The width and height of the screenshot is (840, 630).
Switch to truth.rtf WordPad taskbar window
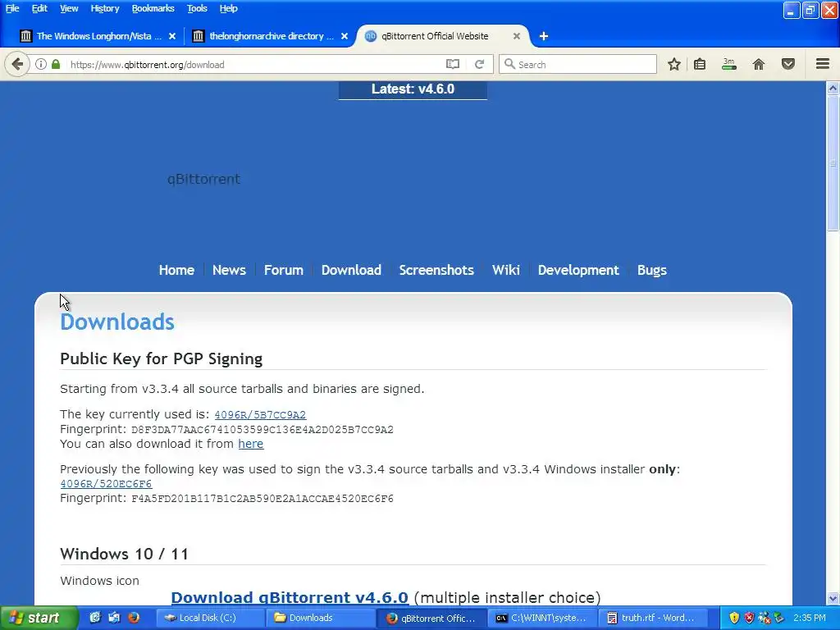(x=652, y=618)
